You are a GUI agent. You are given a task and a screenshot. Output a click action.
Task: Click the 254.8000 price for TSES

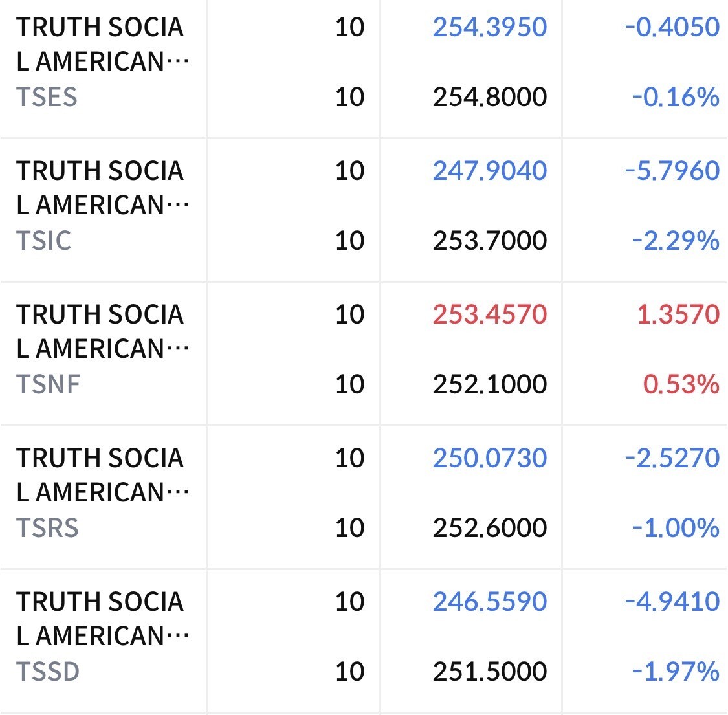pyautogui.click(x=490, y=97)
